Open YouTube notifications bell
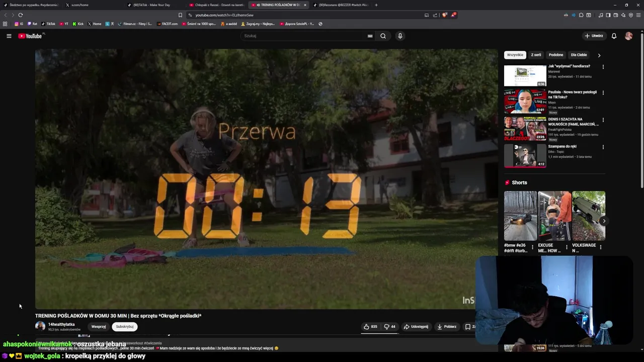 pos(614,36)
